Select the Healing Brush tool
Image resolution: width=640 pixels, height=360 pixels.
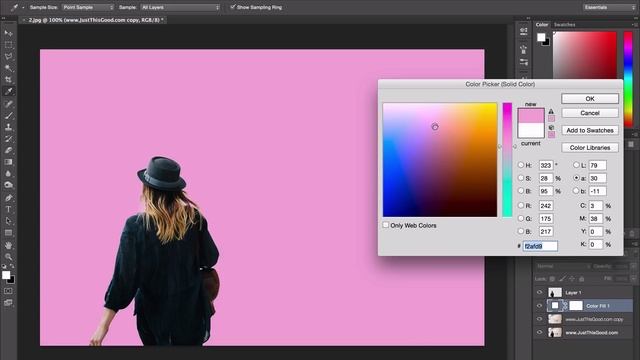pos(8,104)
